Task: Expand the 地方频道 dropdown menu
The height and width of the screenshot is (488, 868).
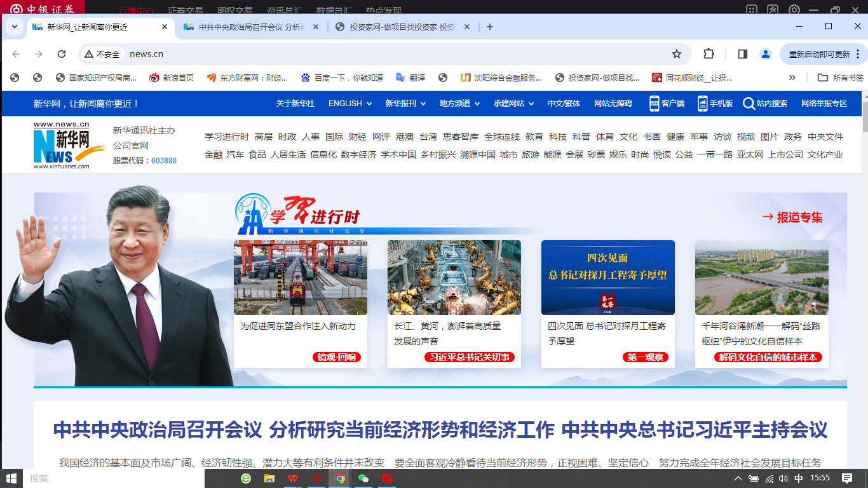Action: pos(459,104)
